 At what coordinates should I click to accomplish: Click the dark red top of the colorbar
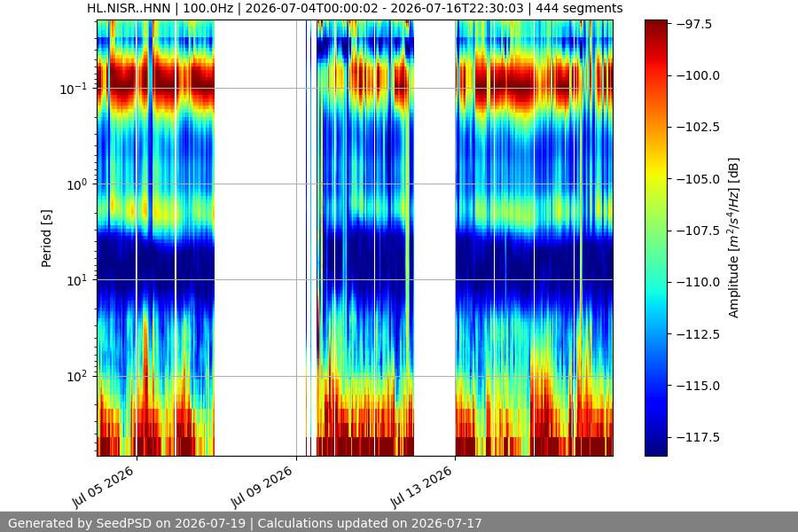point(655,26)
